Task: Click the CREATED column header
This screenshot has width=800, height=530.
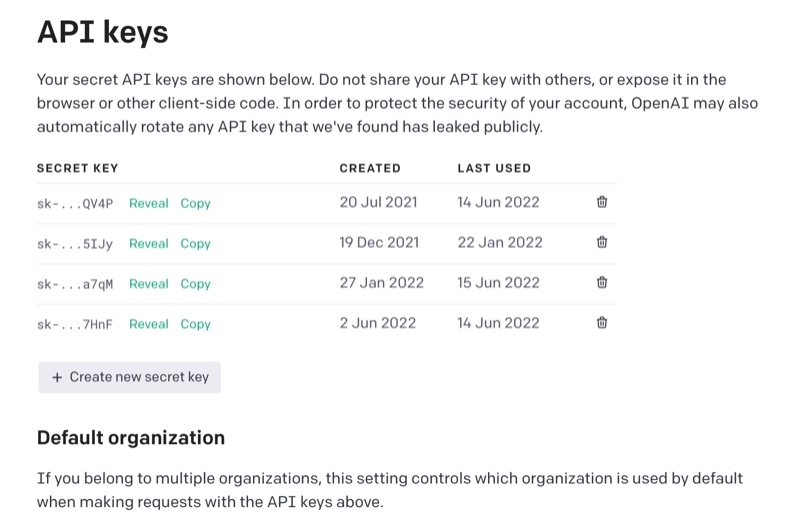Action: [369, 168]
